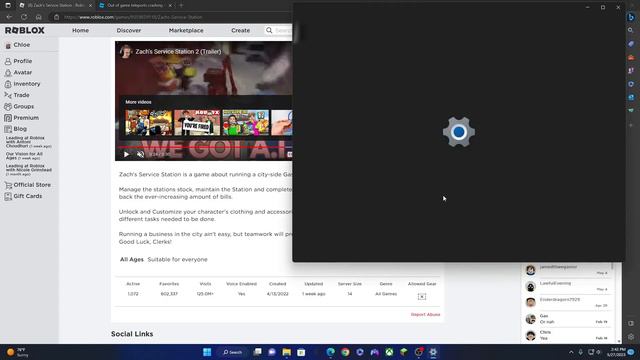Go to the Discover nav item
This screenshot has height=360, width=640.
pos(129,31)
